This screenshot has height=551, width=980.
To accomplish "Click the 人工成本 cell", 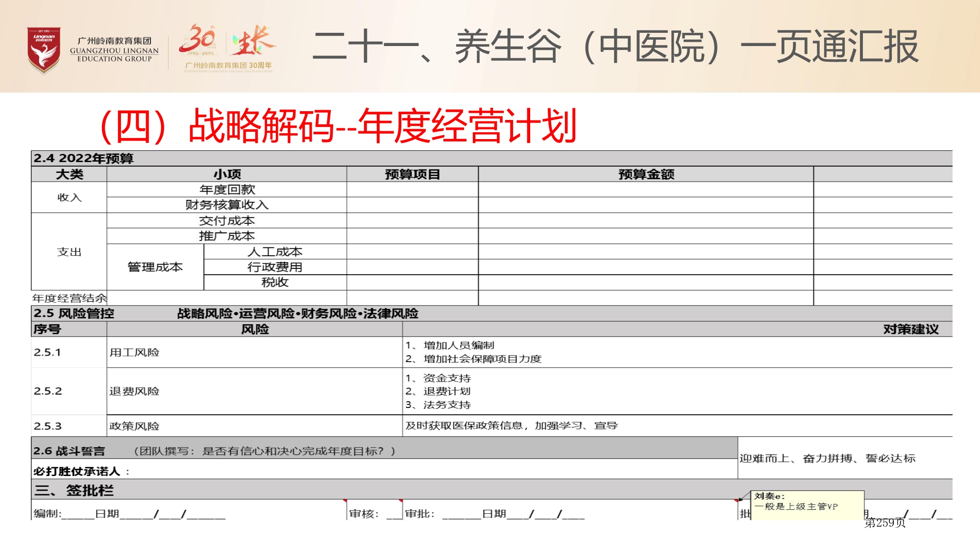I will (x=275, y=252).
